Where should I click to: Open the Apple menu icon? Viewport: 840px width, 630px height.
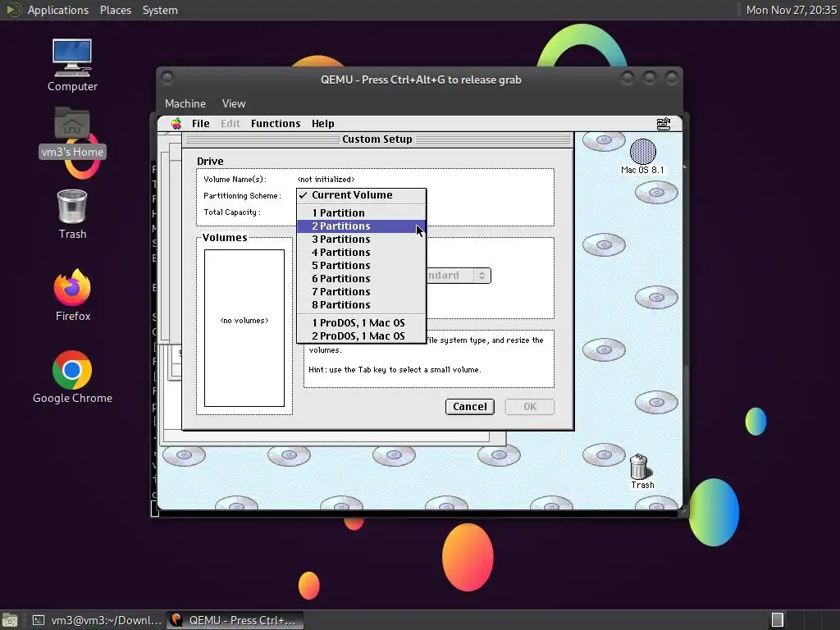(176, 124)
